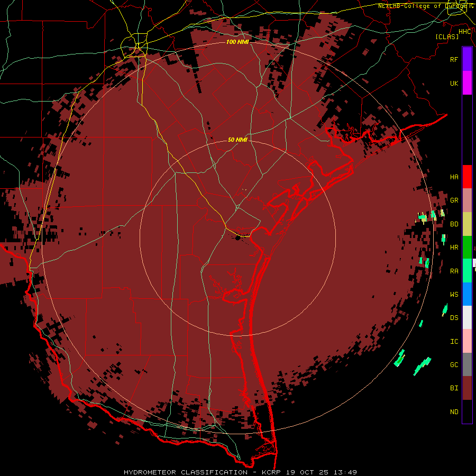
Task: Click the magenta UK legend color swatch
Action: coord(467,83)
